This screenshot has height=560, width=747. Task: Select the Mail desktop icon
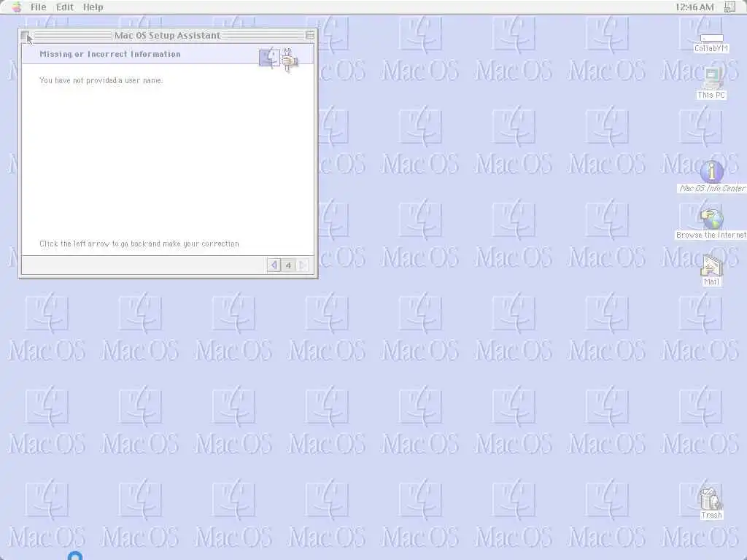point(711,265)
